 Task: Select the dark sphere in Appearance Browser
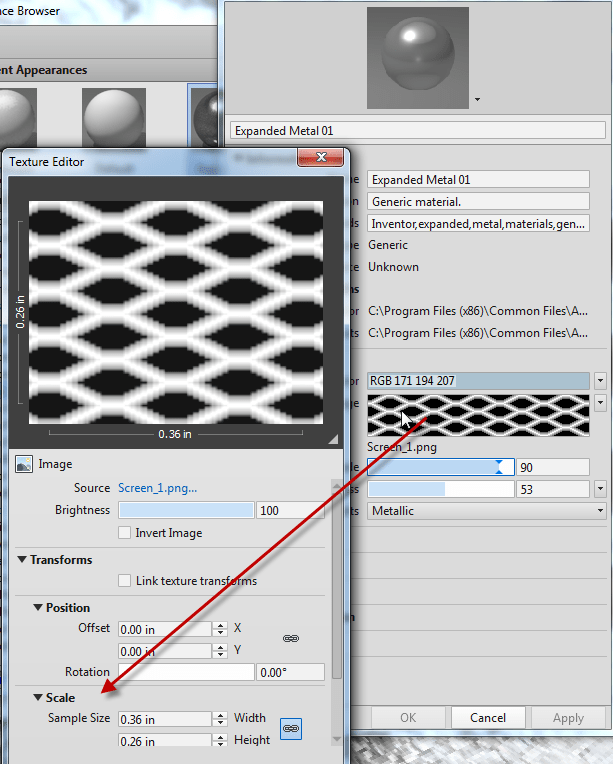205,117
